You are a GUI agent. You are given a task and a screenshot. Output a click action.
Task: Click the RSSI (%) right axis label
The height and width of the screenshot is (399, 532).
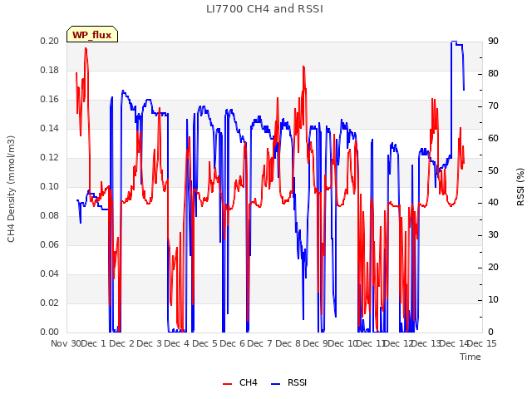520,187
